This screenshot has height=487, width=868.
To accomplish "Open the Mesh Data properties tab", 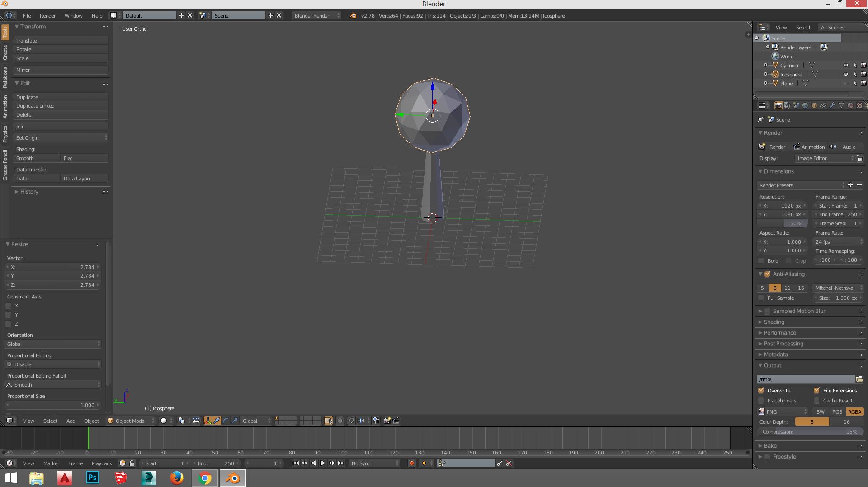I will [x=841, y=105].
